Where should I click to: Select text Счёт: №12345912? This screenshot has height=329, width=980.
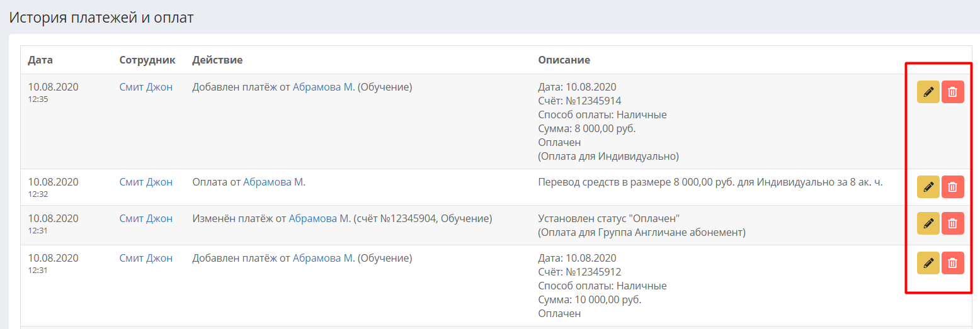point(580,272)
